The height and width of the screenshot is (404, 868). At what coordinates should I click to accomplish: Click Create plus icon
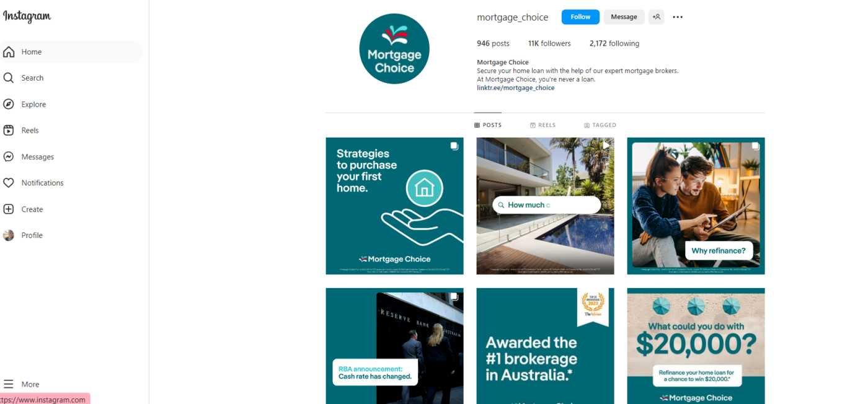pyautogui.click(x=9, y=209)
